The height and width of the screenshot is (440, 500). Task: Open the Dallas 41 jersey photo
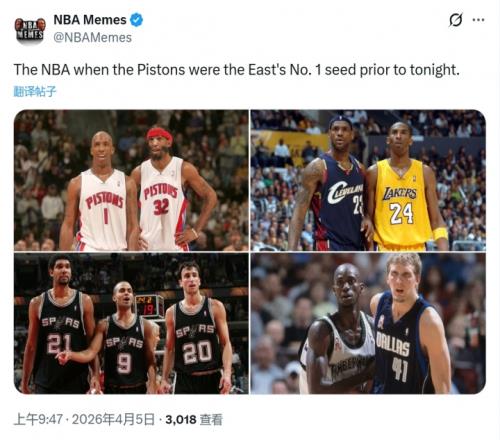368,323
